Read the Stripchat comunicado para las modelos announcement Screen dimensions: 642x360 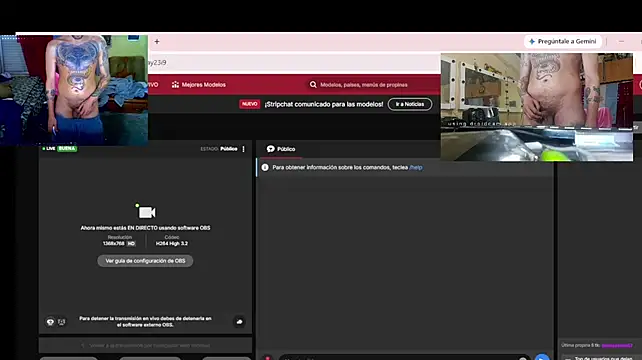tap(323, 104)
